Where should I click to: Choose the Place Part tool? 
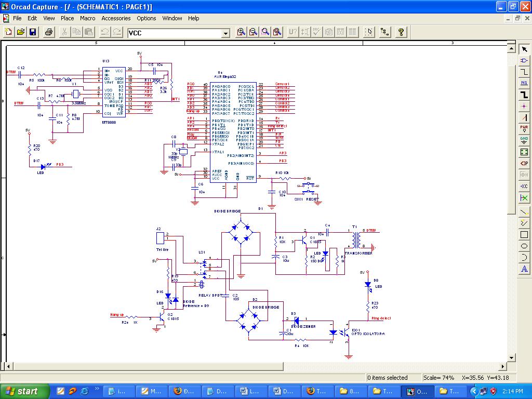pyautogui.click(x=524, y=61)
